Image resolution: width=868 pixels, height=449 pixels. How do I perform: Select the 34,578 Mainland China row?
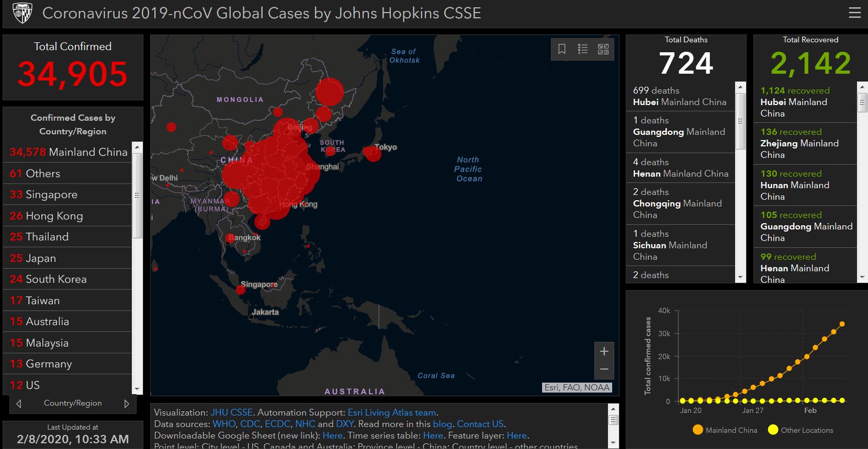pos(67,152)
